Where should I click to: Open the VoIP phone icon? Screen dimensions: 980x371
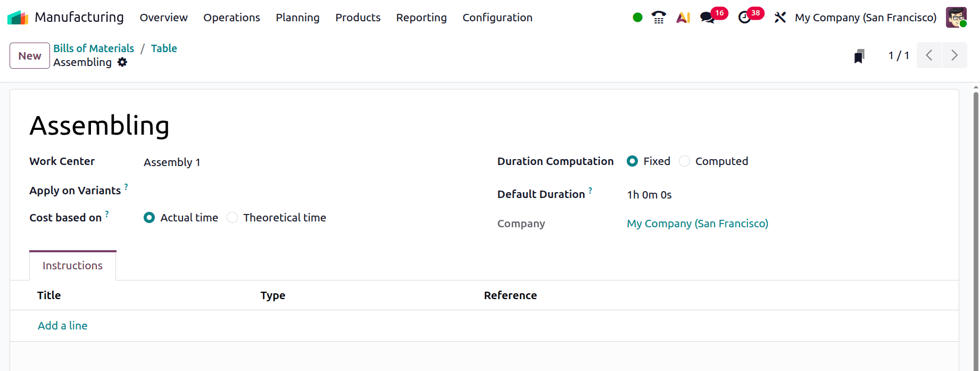tap(659, 18)
